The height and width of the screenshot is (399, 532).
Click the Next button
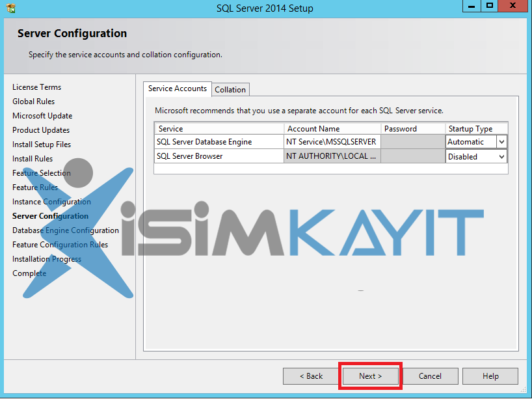[370, 376]
